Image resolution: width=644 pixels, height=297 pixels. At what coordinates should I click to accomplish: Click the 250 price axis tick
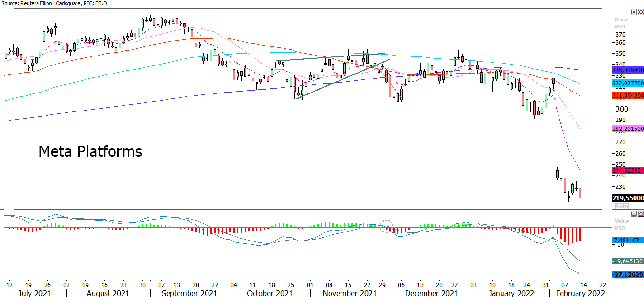pos(620,165)
